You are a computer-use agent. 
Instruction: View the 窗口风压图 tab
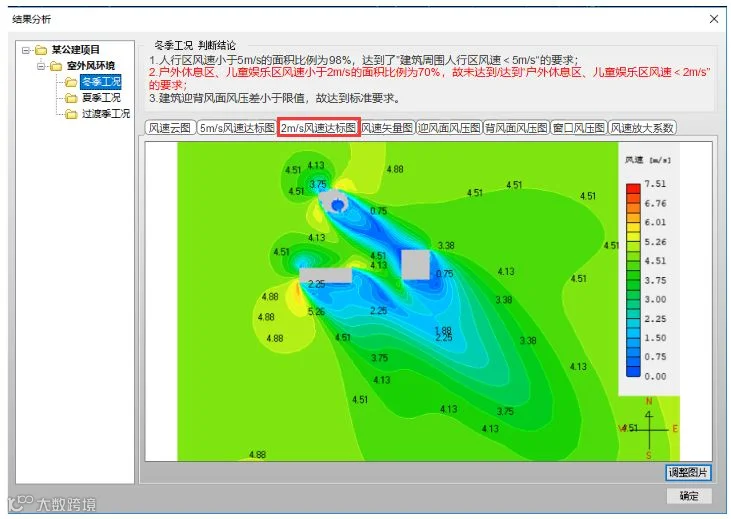pyautogui.click(x=579, y=128)
